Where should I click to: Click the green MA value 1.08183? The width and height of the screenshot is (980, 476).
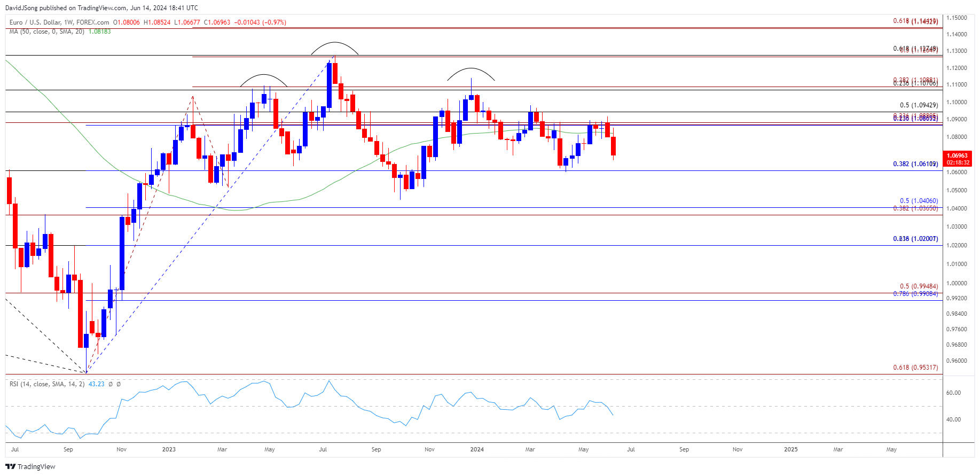(99, 32)
